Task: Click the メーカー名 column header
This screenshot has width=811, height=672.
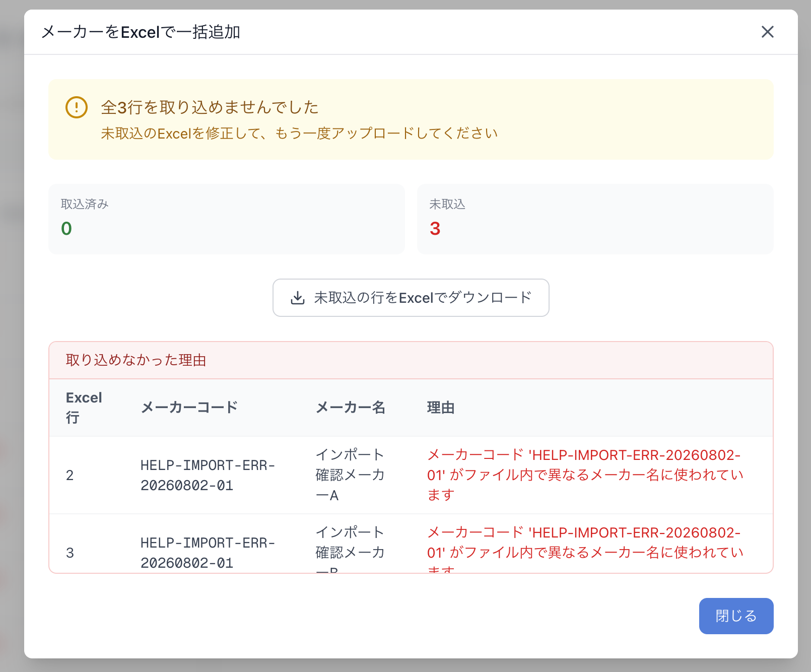Action: coord(351,408)
